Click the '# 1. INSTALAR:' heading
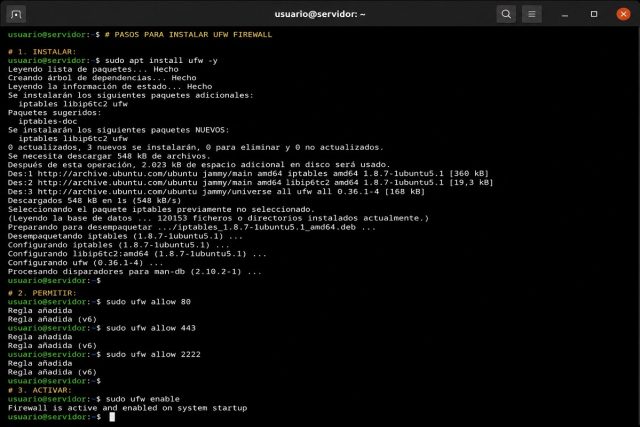 pos(42,52)
